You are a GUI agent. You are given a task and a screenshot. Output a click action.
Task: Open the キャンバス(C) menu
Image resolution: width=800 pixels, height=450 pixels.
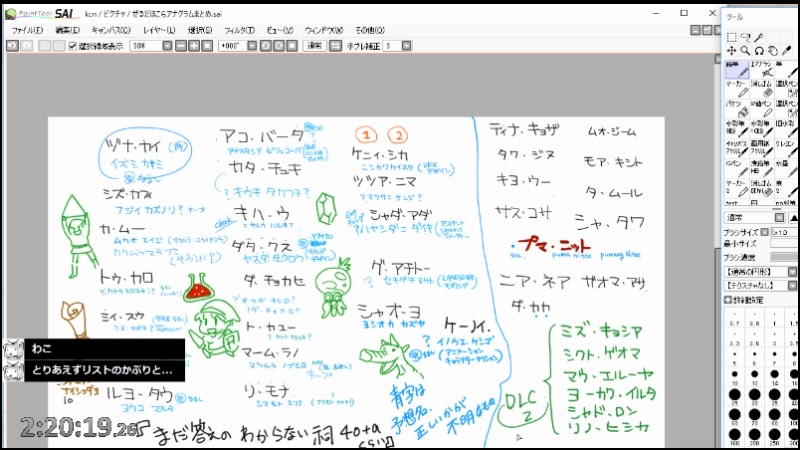(x=111, y=31)
